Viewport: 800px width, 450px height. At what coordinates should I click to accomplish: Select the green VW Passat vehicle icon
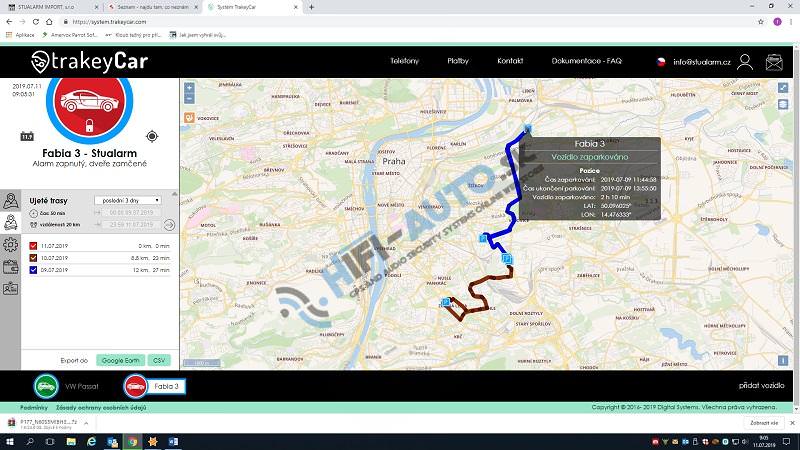tap(46, 386)
